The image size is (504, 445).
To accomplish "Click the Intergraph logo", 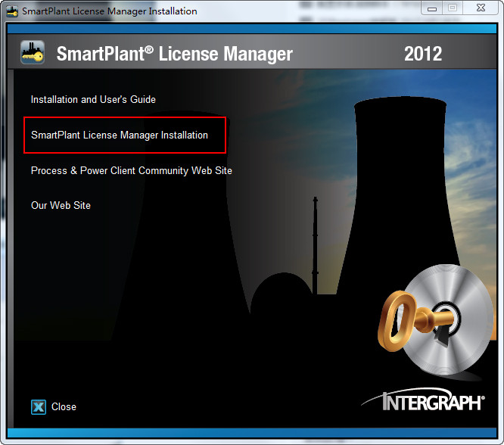I will (423, 400).
